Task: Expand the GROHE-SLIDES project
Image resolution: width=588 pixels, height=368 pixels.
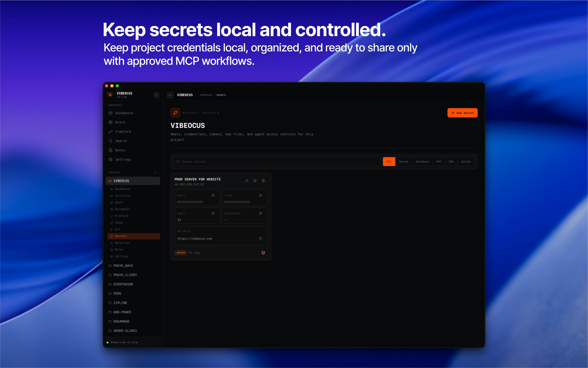Action: (133, 331)
